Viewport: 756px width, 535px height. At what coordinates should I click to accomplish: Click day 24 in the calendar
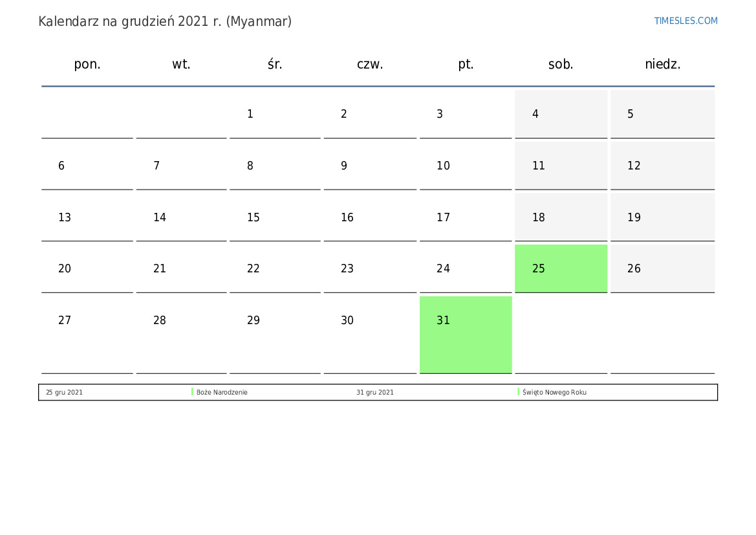(x=466, y=268)
